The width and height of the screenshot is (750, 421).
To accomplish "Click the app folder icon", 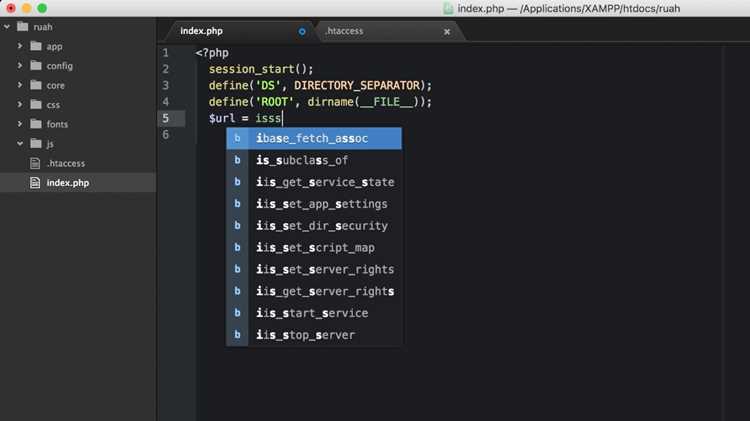I will (36, 46).
